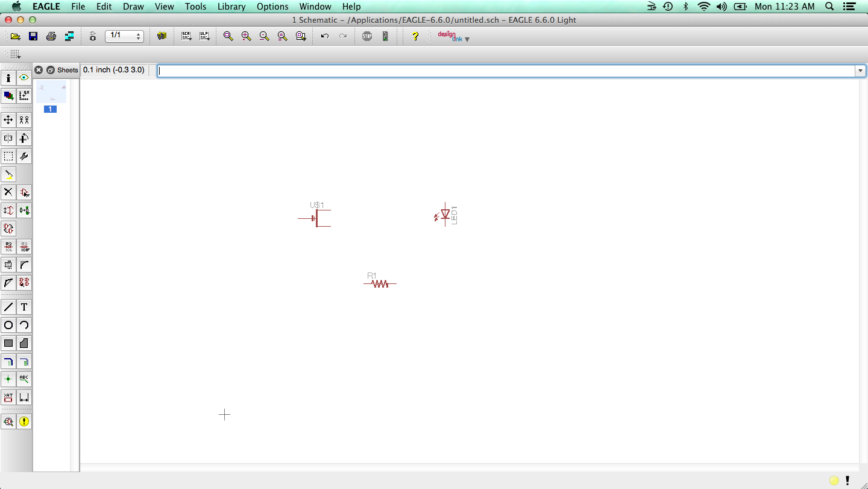
Task: Zoom to selected area
Action: pyautogui.click(x=301, y=36)
